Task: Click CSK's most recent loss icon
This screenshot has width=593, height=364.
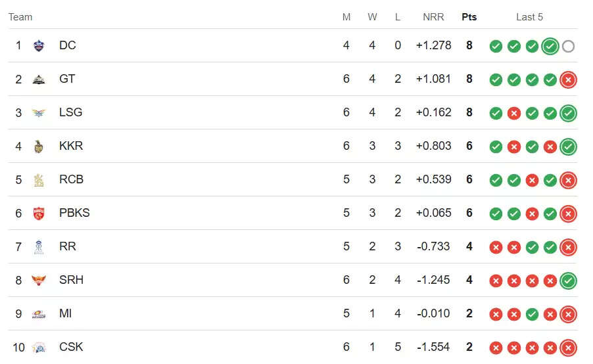Action: point(568,348)
